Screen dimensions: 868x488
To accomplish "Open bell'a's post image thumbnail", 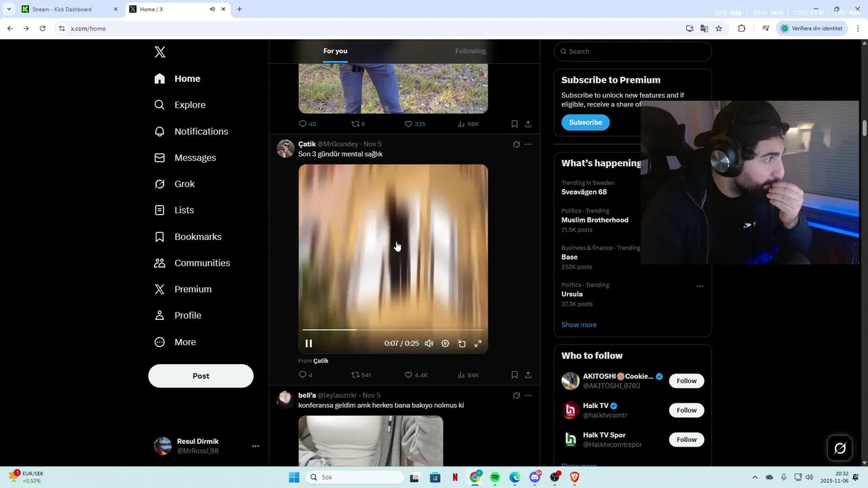I will click(371, 441).
